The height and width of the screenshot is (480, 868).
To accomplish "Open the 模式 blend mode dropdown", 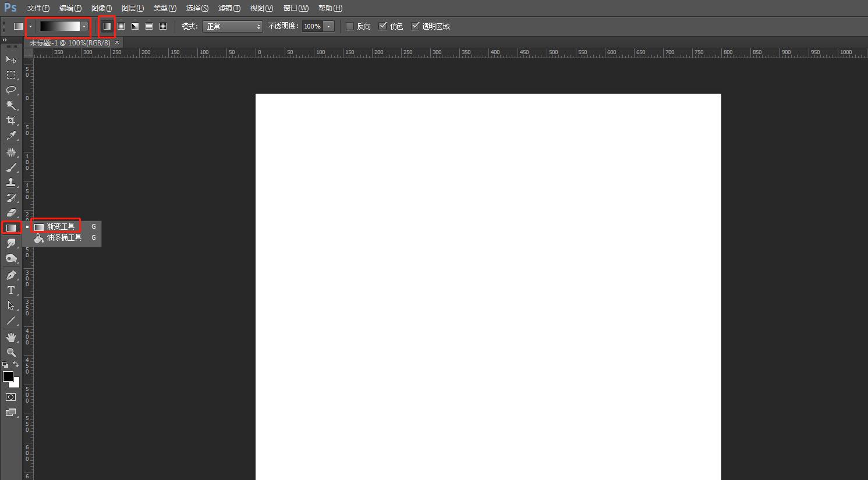I will tap(232, 26).
